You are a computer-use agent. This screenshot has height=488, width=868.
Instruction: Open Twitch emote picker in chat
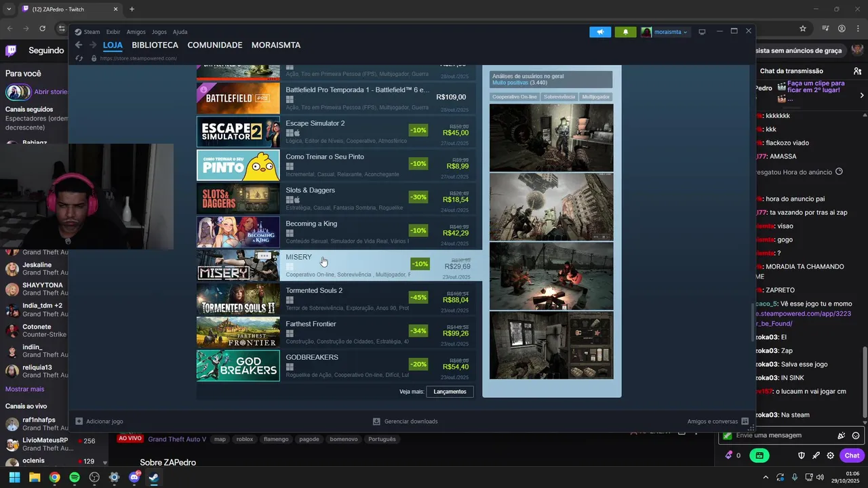point(856,436)
